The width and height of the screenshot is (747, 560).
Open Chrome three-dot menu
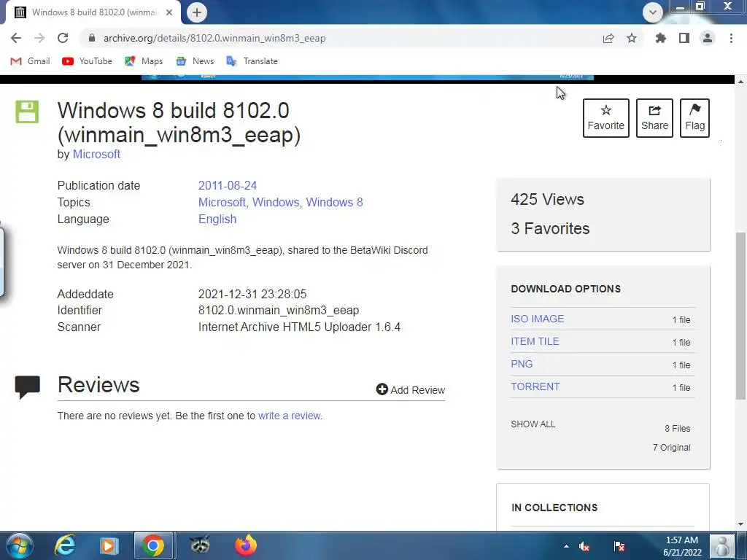(x=731, y=38)
